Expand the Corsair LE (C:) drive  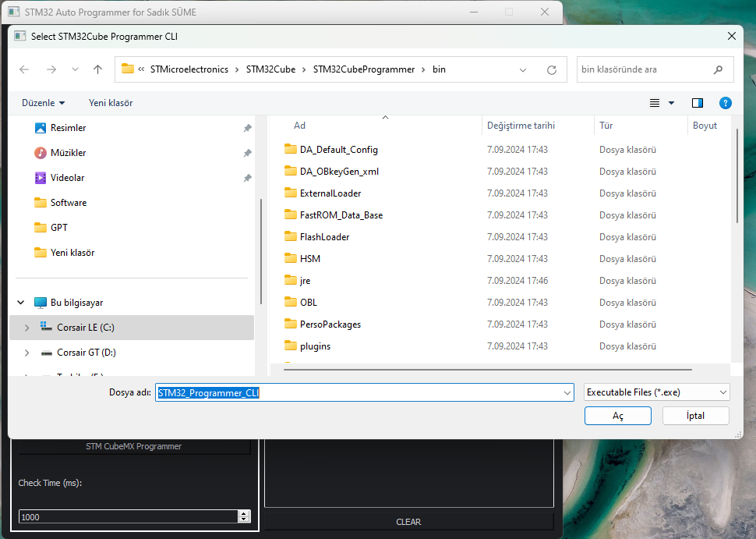27,328
